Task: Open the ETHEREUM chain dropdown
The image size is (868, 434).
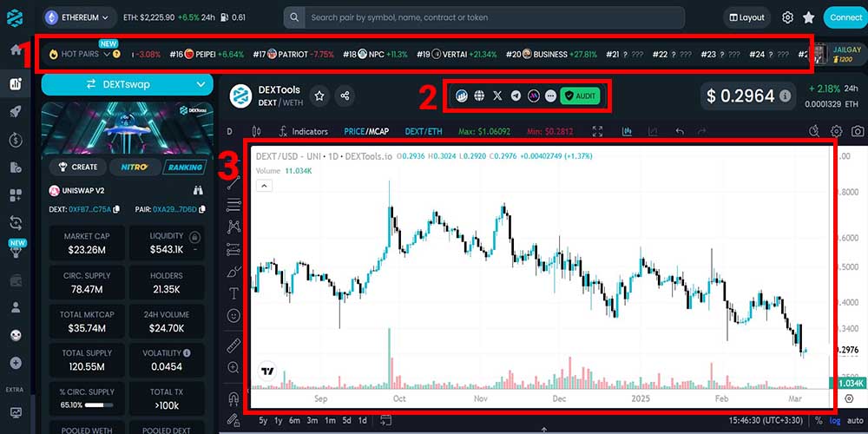Action: coord(79,17)
